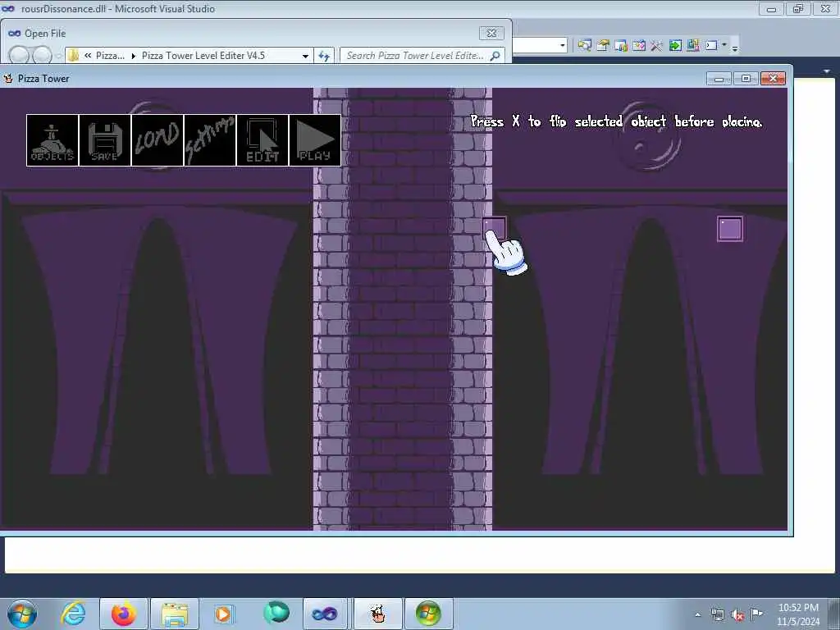Switch to Visual Studio via taskbar infinity icon

click(x=325, y=614)
